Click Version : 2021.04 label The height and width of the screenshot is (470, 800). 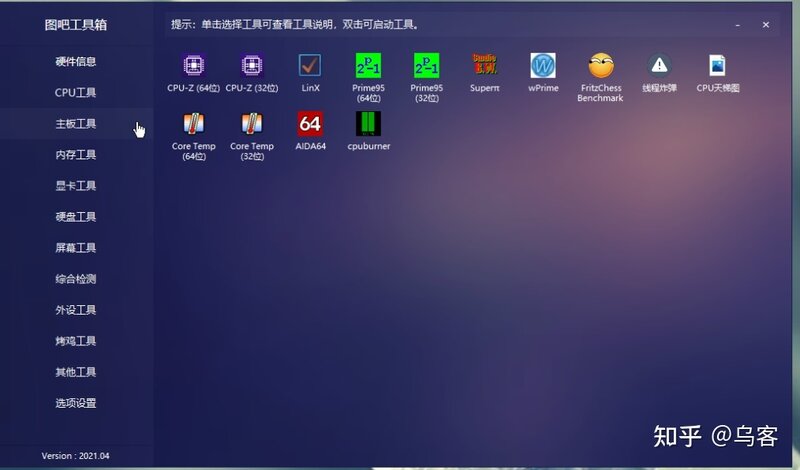pyautogui.click(x=76, y=456)
